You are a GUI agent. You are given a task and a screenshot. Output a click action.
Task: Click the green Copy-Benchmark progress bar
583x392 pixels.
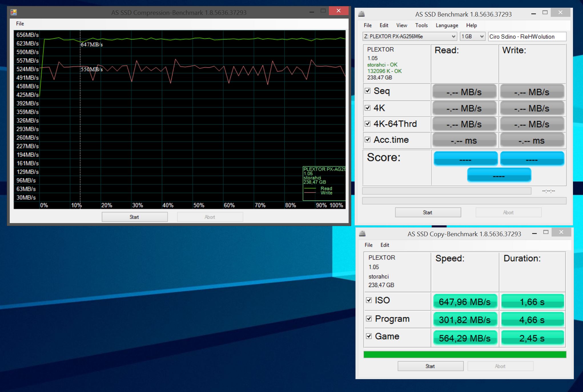pos(465,355)
